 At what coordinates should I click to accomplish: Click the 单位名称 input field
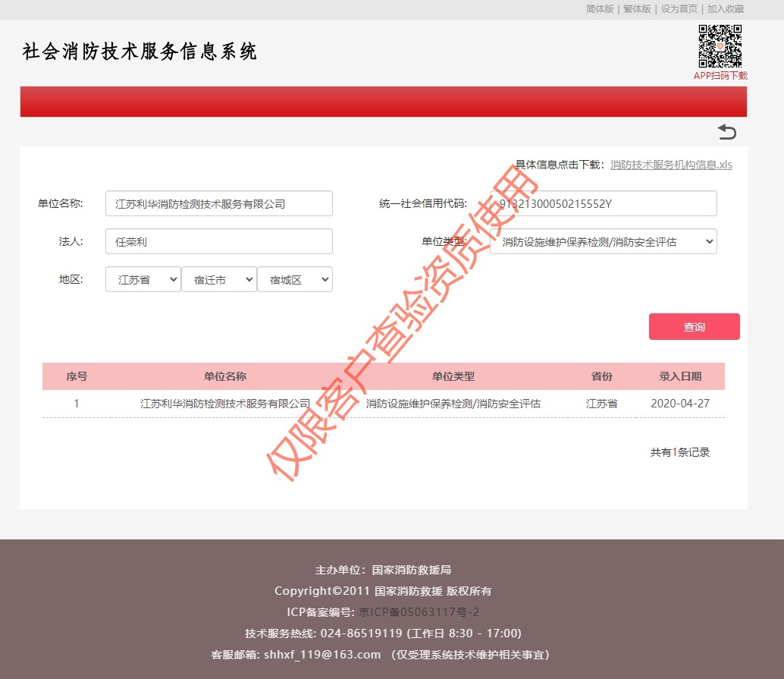[218, 203]
